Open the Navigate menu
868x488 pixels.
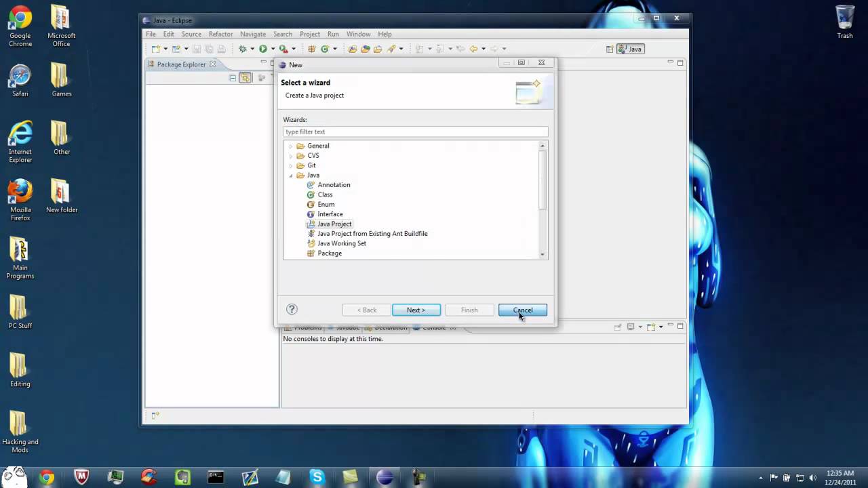pyautogui.click(x=253, y=34)
